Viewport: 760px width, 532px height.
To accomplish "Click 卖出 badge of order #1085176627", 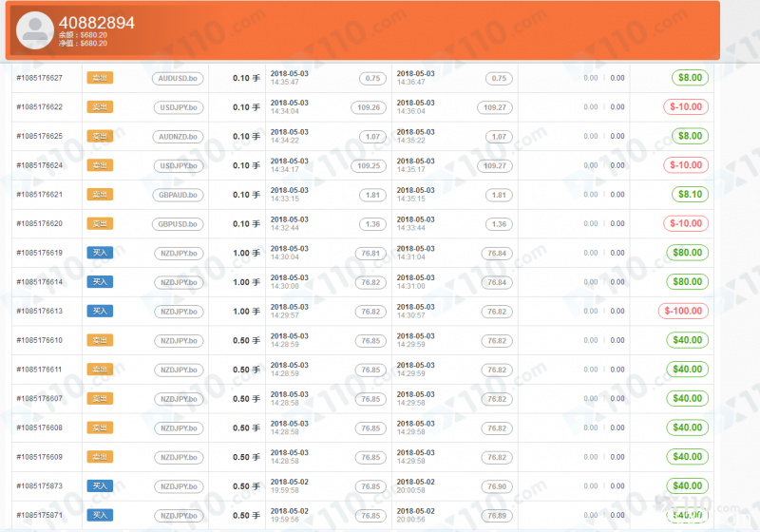I will point(100,78).
